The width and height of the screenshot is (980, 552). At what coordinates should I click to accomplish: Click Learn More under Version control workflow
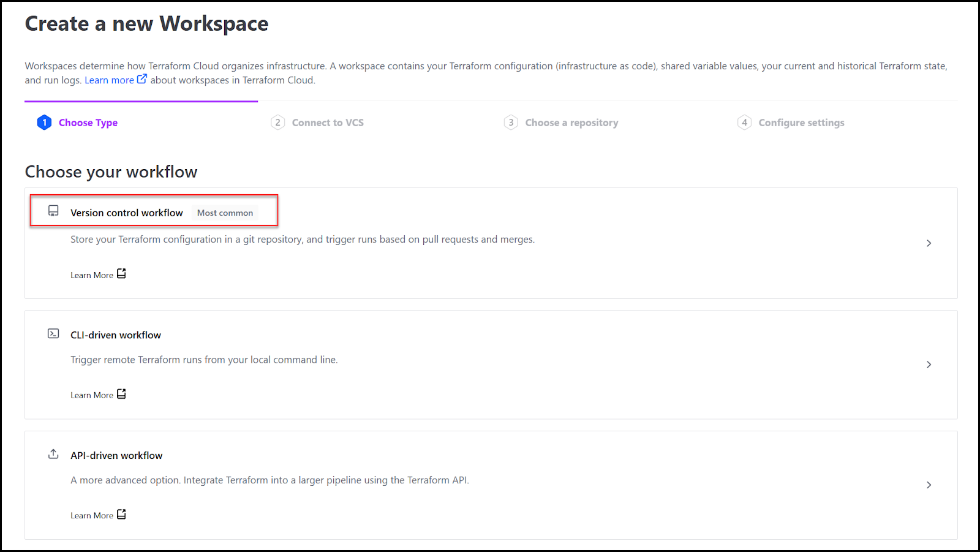point(91,274)
